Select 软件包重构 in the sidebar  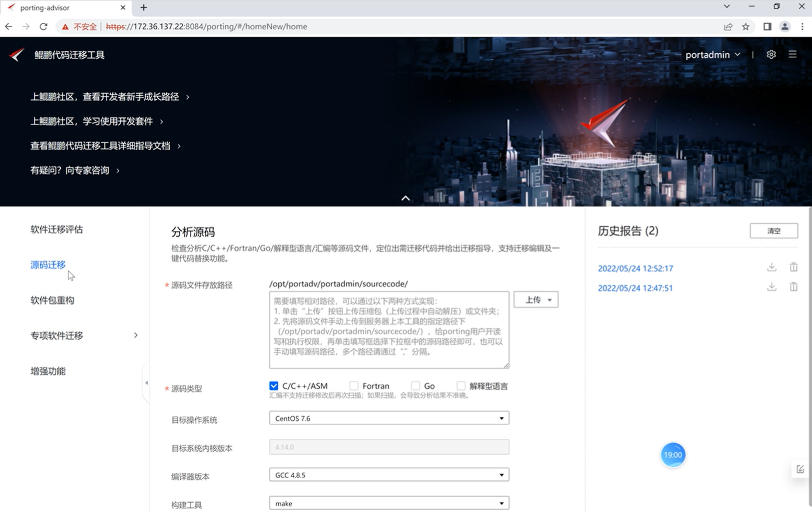pyautogui.click(x=52, y=300)
